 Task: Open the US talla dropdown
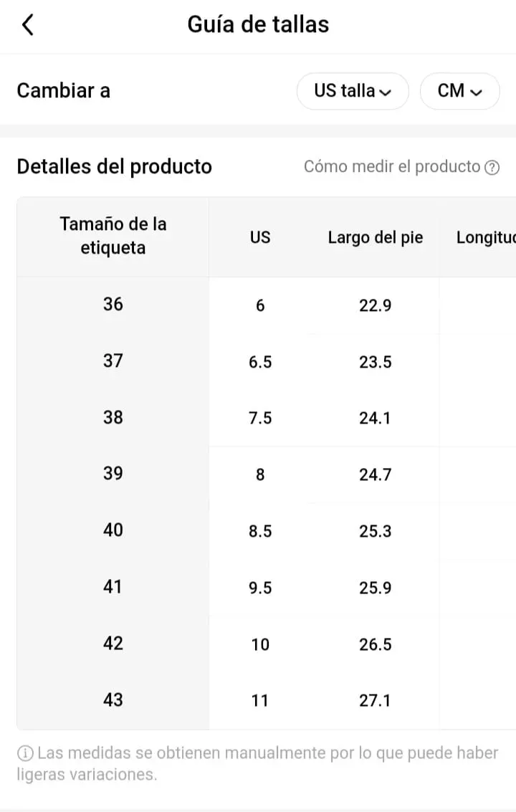point(353,91)
